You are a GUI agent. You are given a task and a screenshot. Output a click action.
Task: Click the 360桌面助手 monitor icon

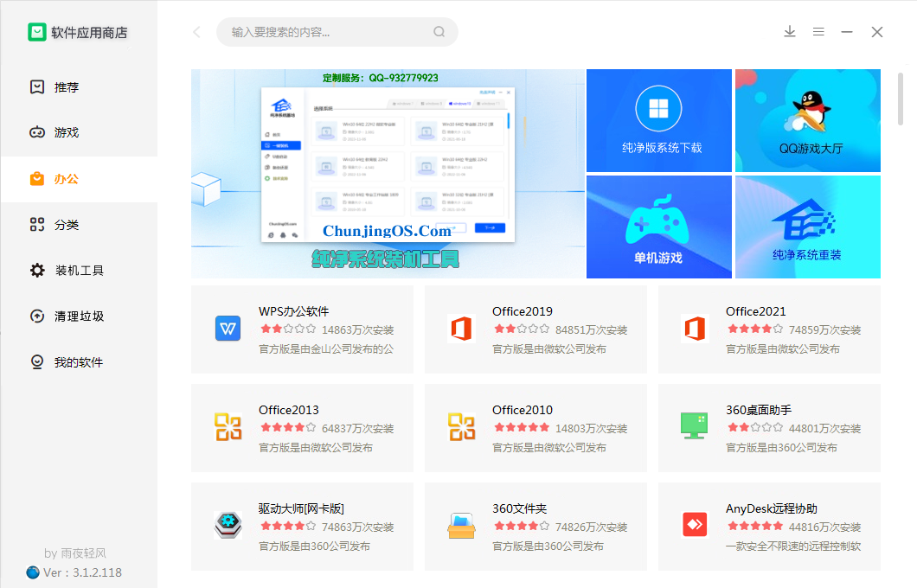click(x=694, y=426)
